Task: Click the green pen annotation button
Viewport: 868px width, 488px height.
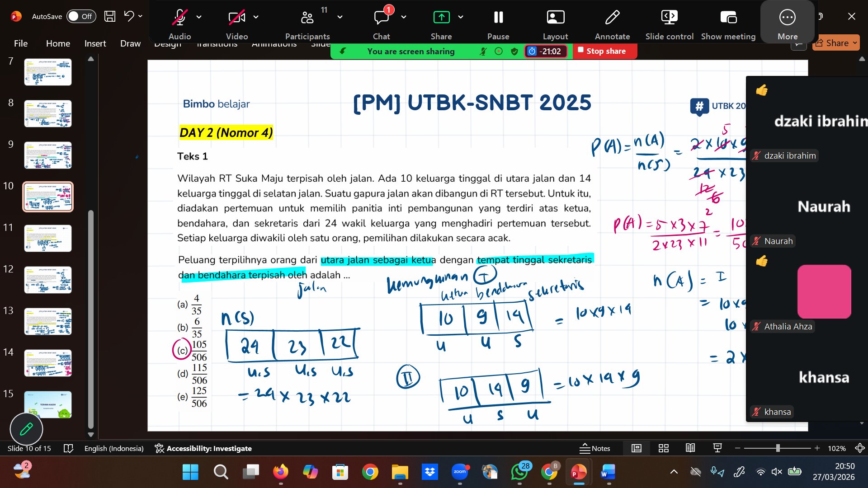Action: pyautogui.click(x=26, y=429)
